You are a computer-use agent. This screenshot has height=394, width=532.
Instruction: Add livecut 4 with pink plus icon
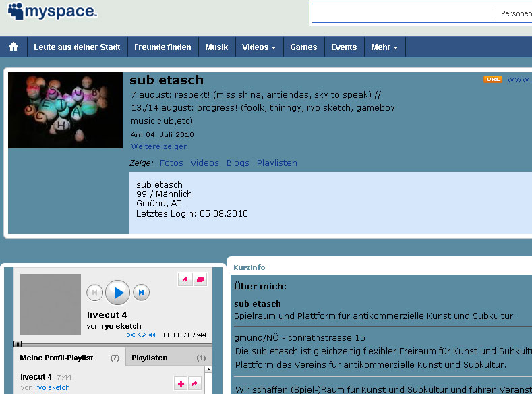(181, 383)
